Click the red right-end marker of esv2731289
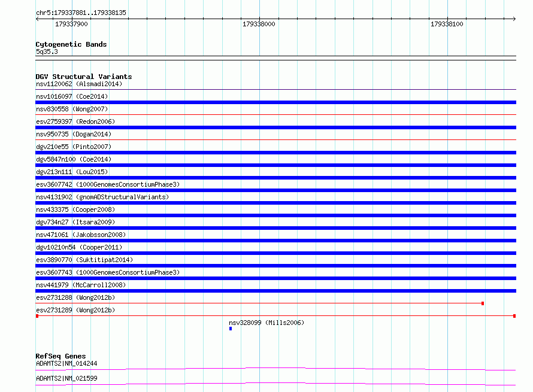 click(514, 316)
